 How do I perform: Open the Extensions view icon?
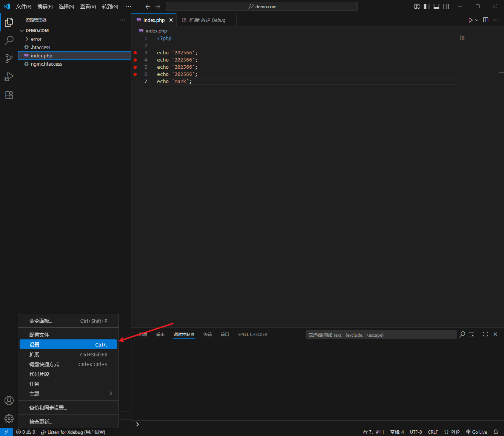9,95
